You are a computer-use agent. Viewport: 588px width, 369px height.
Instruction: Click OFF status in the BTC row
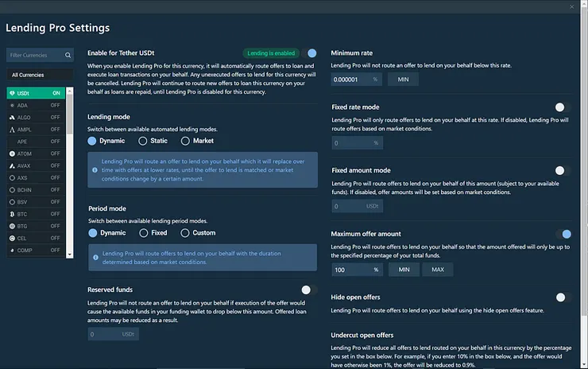(55, 214)
